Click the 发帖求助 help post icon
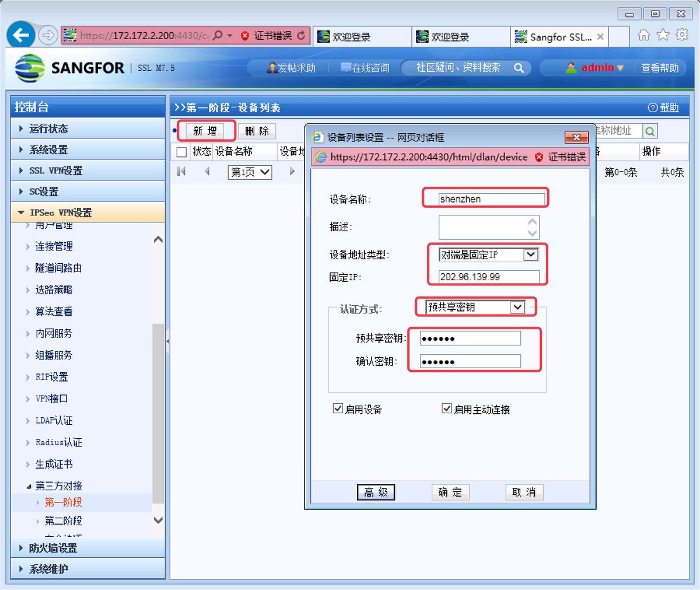Image resolution: width=700 pixels, height=590 pixels. point(272,68)
